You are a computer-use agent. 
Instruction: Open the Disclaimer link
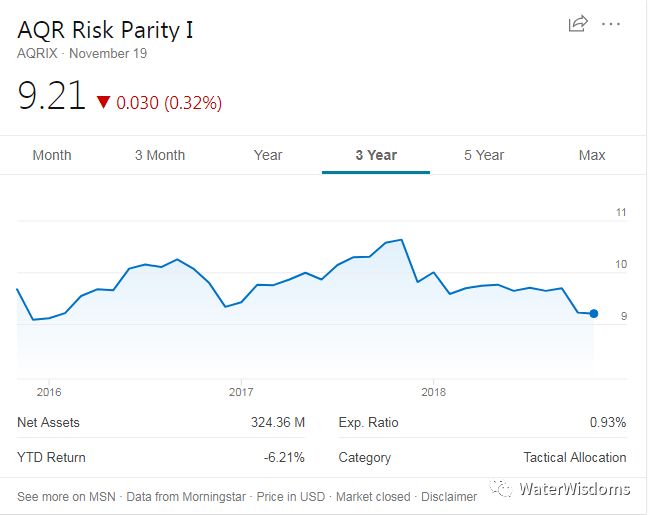pyautogui.click(x=449, y=496)
